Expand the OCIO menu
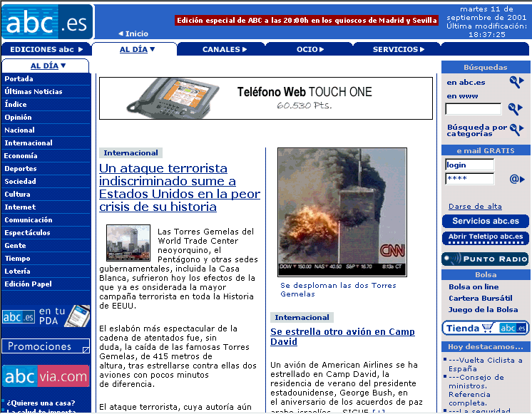 point(310,49)
